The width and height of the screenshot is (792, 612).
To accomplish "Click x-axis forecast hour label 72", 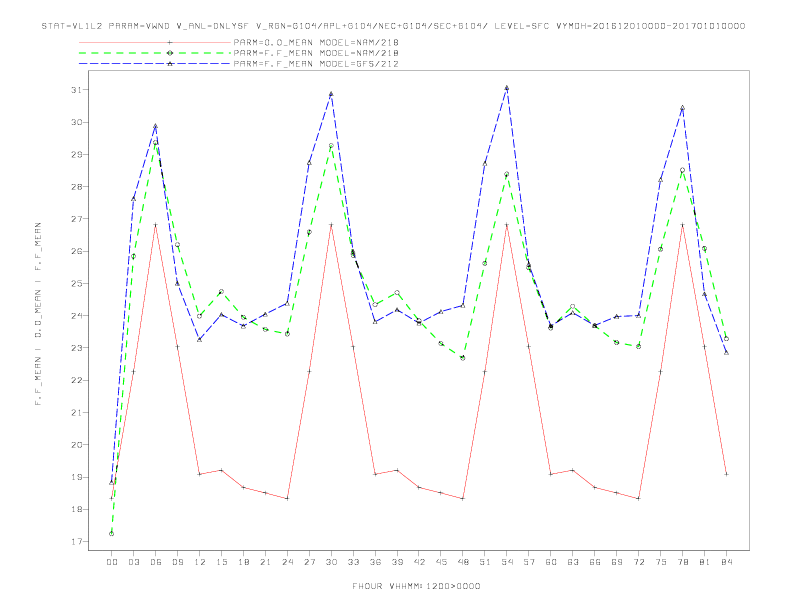I will pyautogui.click(x=638, y=562).
